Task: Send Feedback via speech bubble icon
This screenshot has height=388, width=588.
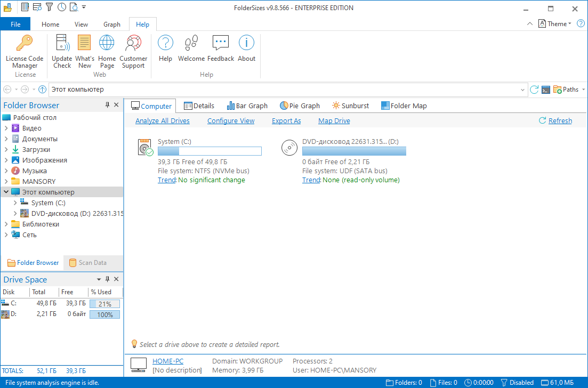Action: pos(221,48)
